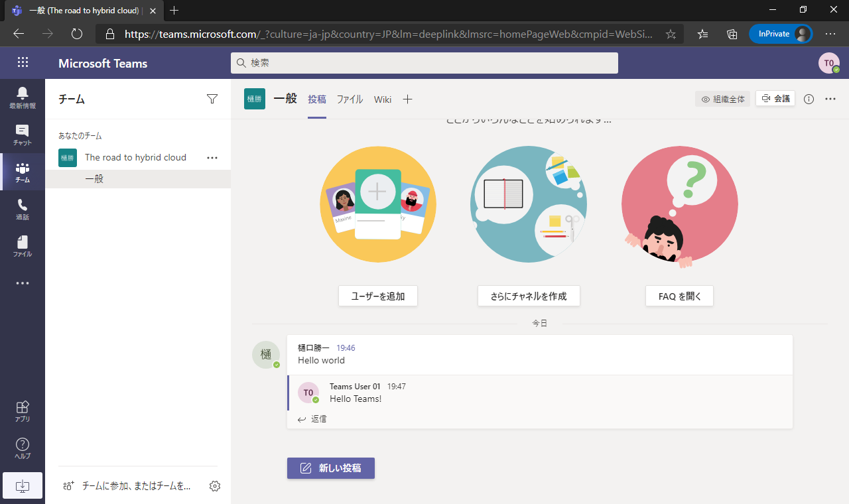Switch to the 投稿 (Posts) tab

(317, 99)
